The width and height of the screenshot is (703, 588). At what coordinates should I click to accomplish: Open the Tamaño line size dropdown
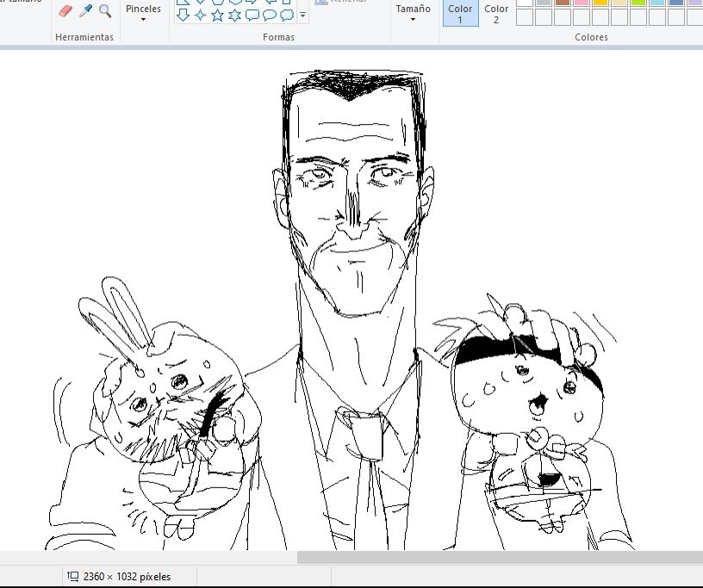[413, 14]
